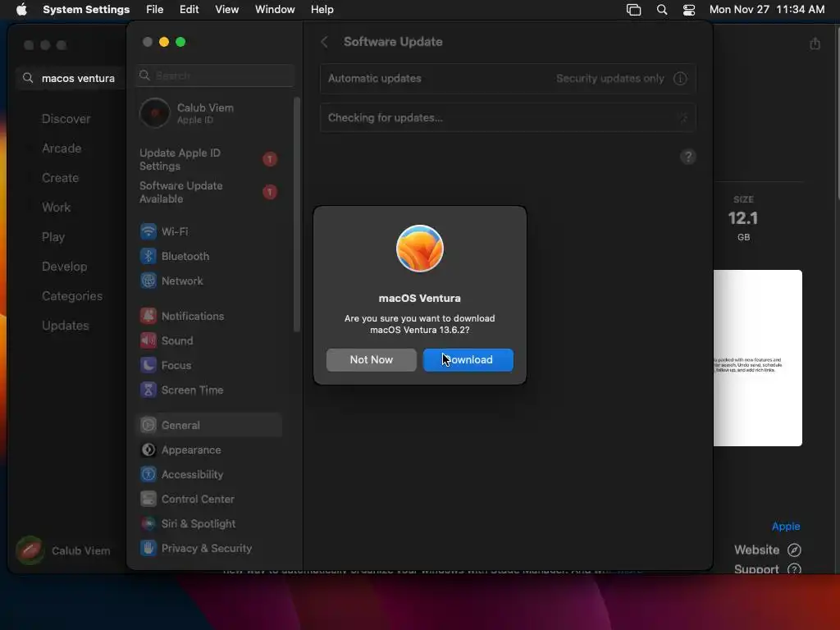Image resolution: width=840 pixels, height=630 pixels.
Task: Open Categories in the App Store sidebar
Action: coord(72,295)
